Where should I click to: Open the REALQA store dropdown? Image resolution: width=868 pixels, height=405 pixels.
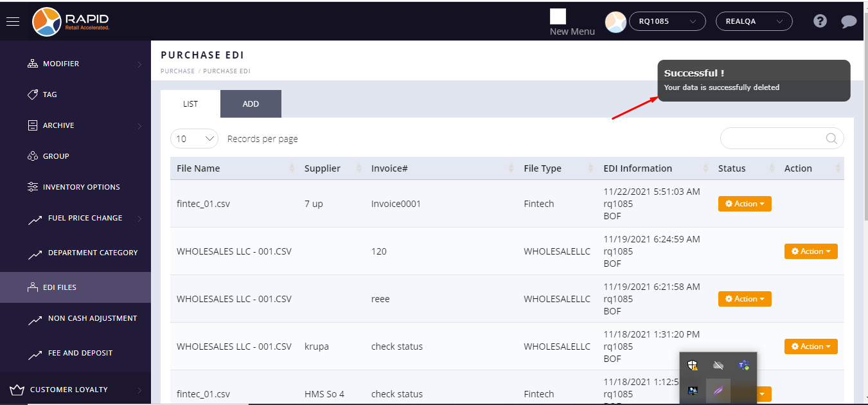point(754,21)
